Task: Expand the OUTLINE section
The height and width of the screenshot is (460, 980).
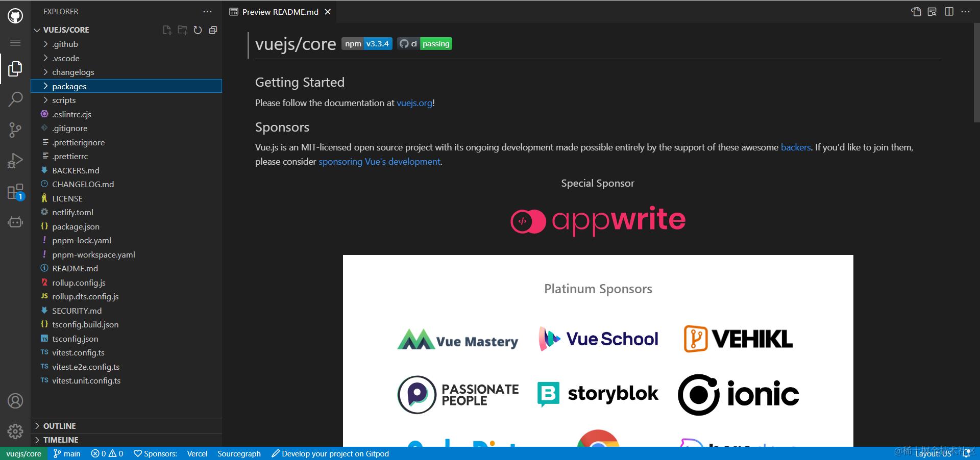Action: point(60,425)
